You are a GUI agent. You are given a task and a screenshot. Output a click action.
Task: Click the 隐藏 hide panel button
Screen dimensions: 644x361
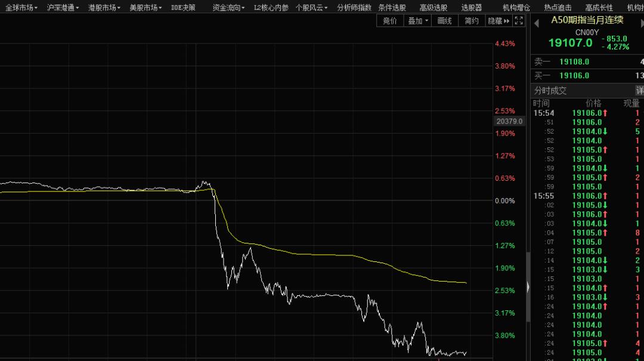499,20
